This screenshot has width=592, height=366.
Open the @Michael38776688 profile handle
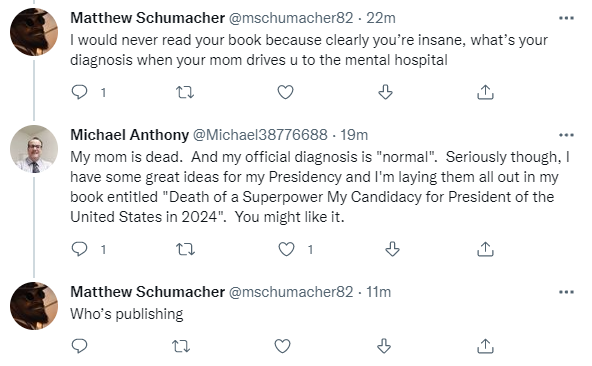click(260, 135)
